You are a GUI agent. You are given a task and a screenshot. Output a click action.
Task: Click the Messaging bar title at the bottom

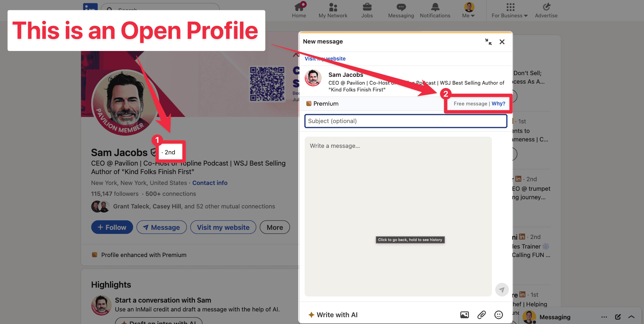(x=555, y=317)
